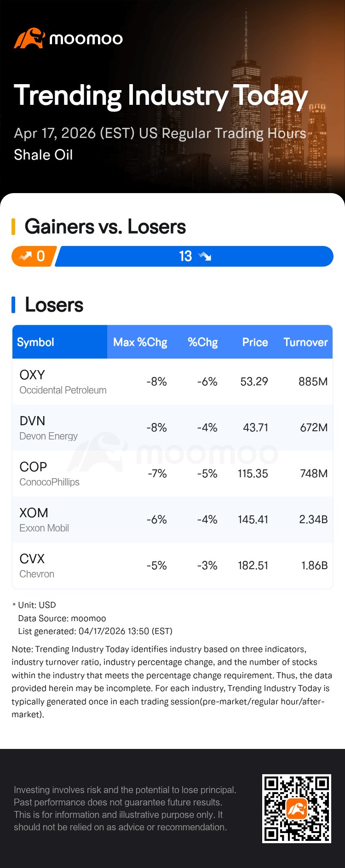Click the orange logo inside QR code
Image resolution: width=345 pixels, height=868 pixels.
coord(297,809)
